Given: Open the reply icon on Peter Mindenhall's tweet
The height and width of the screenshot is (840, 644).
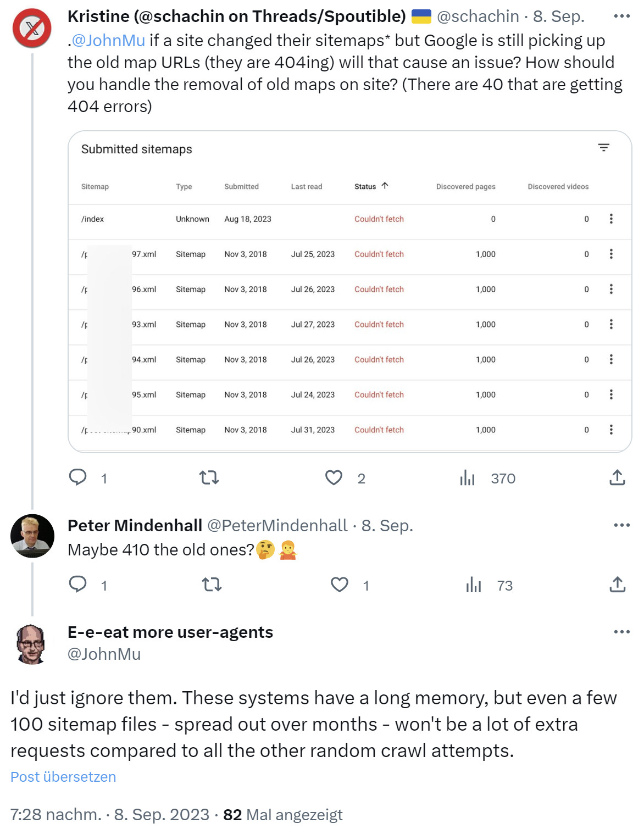Looking at the screenshot, I should click(77, 585).
